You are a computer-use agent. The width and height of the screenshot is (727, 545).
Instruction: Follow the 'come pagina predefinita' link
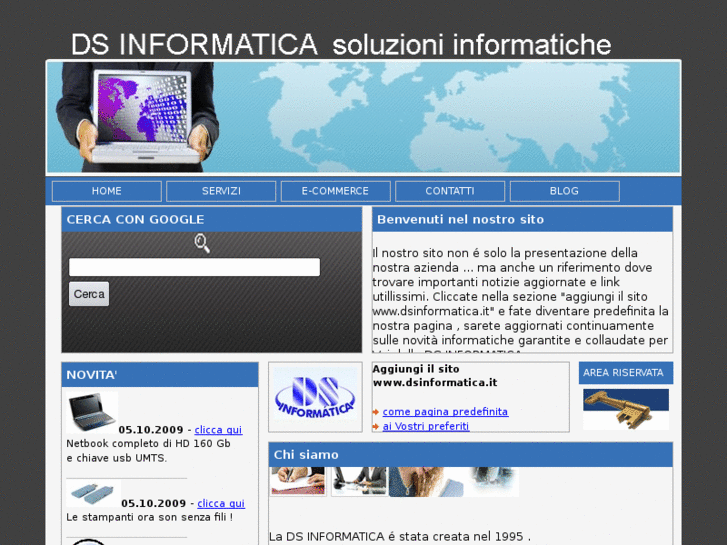click(x=445, y=411)
